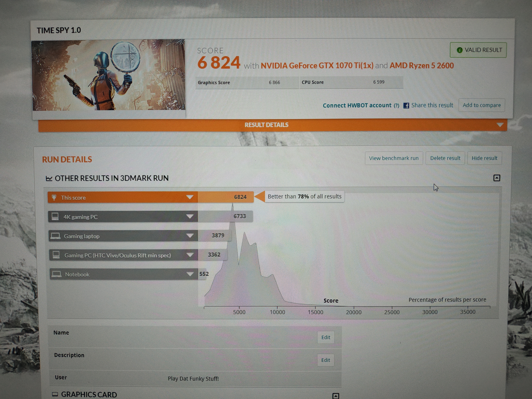Screen dimensions: 532x399
Task: Open the Gaming PC HTC Vive dropdown arrow
Action: click(x=190, y=255)
